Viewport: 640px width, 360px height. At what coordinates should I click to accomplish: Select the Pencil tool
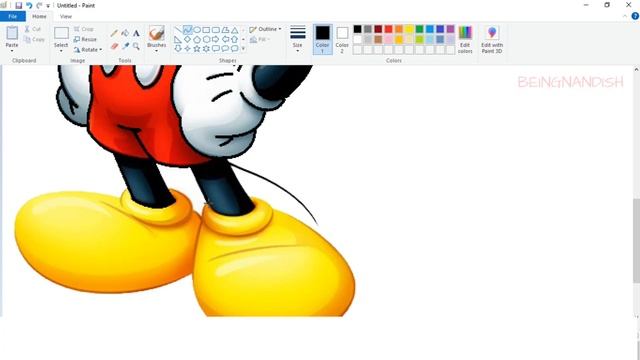tap(114, 33)
